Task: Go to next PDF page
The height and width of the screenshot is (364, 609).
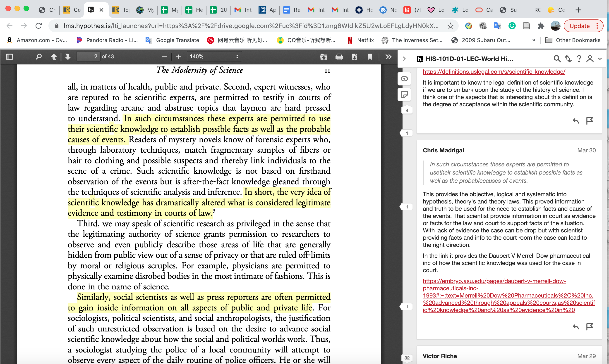Action: pos(68,57)
